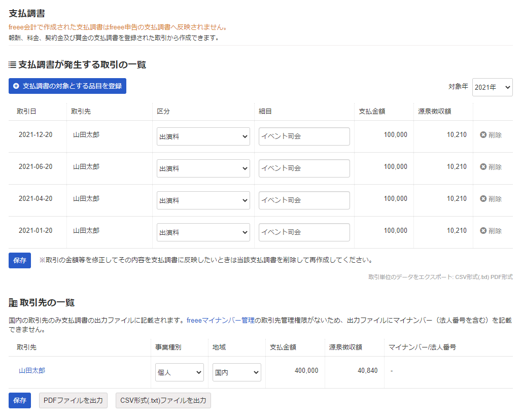The height and width of the screenshot is (420, 522).
Task: Edit 細目 field in the 2021-12-20 row
Action: (x=304, y=136)
